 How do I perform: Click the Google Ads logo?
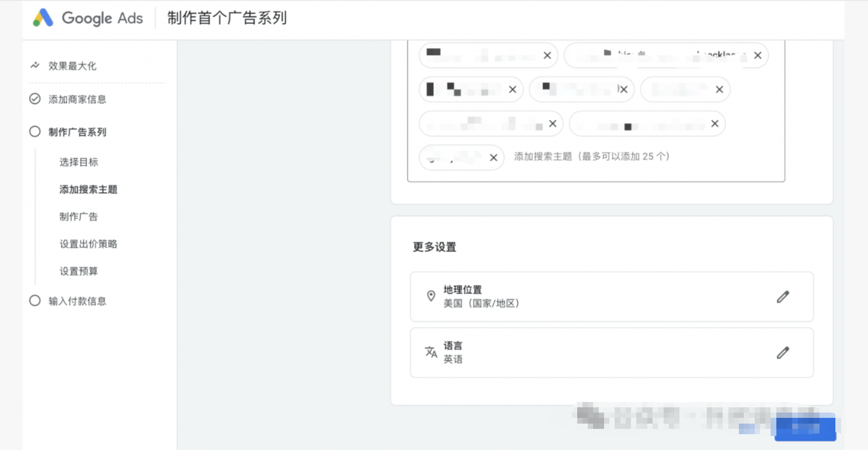(x=88, y=18)
